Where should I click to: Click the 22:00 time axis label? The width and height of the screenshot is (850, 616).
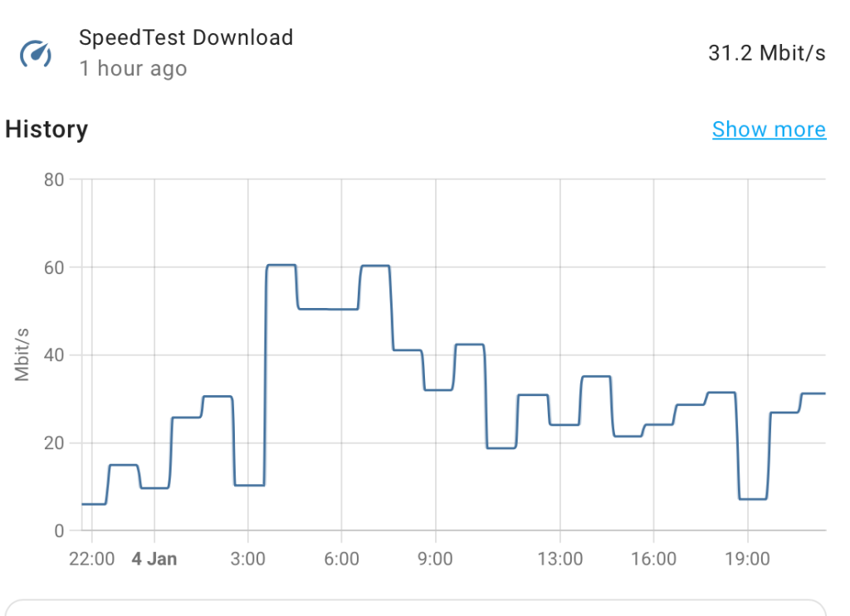91,559
